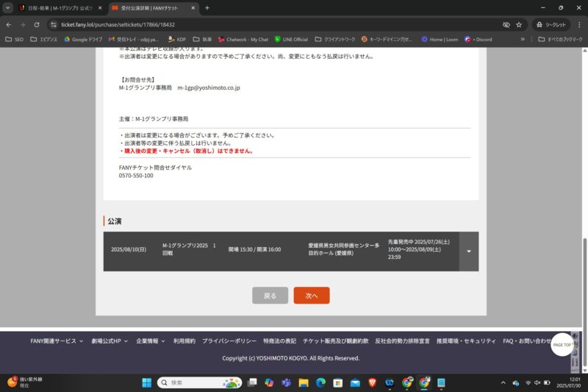Open チケット販売及び観劇約款 footer link
588x392 pixels.
pyautogui.click(x=336, y=341)
